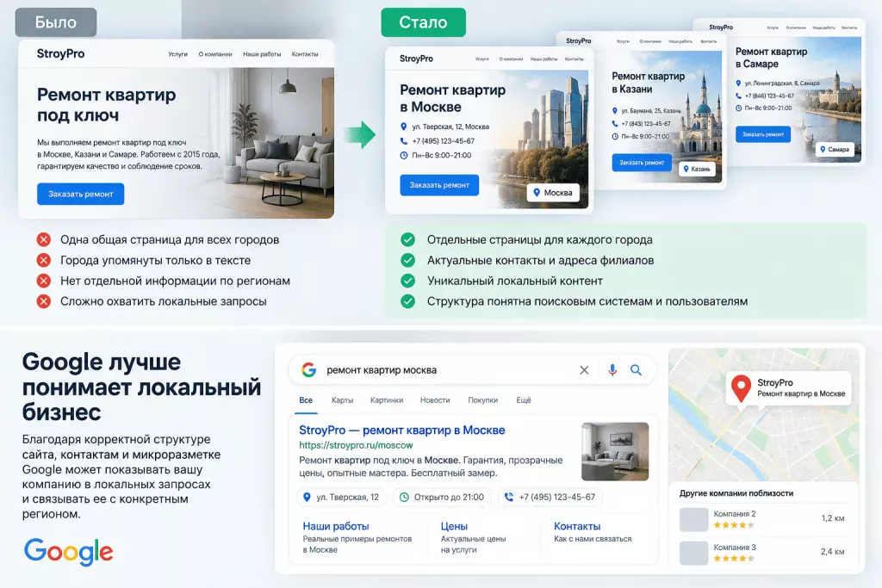Image resolution: width=882 pixels, height=588 pixels.
Task: Click green check beside Актуальные контакты и адреса
Action: tap(407, 260)
